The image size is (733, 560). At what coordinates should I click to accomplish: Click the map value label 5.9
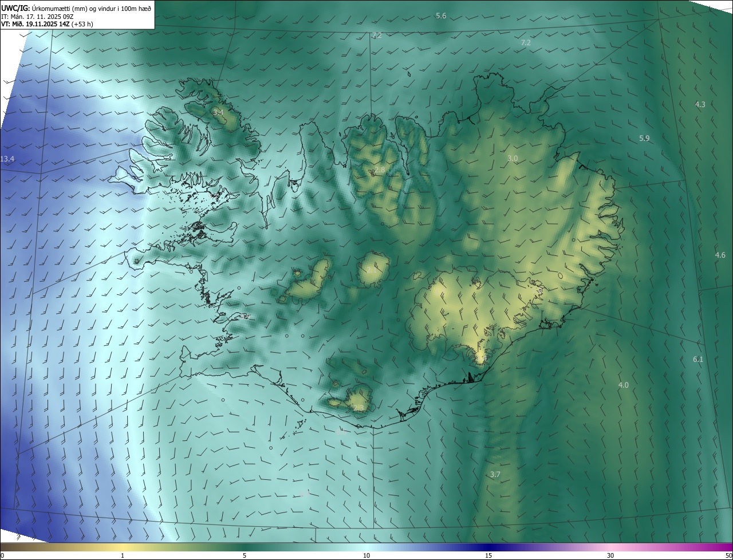pos(644,139)
